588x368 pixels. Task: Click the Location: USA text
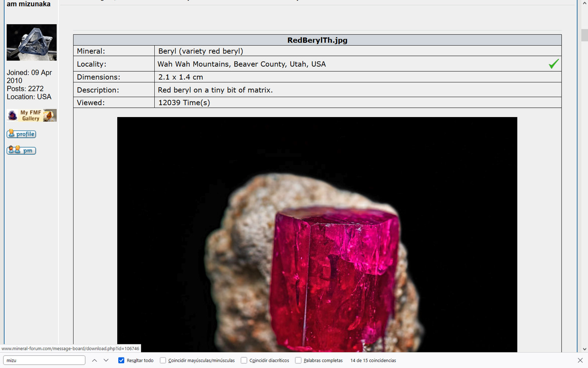click(x=29, y=97)
